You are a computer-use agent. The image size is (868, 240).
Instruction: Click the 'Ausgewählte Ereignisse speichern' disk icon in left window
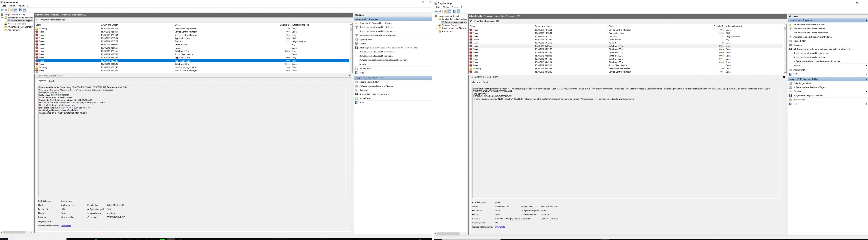pos(356,94)
